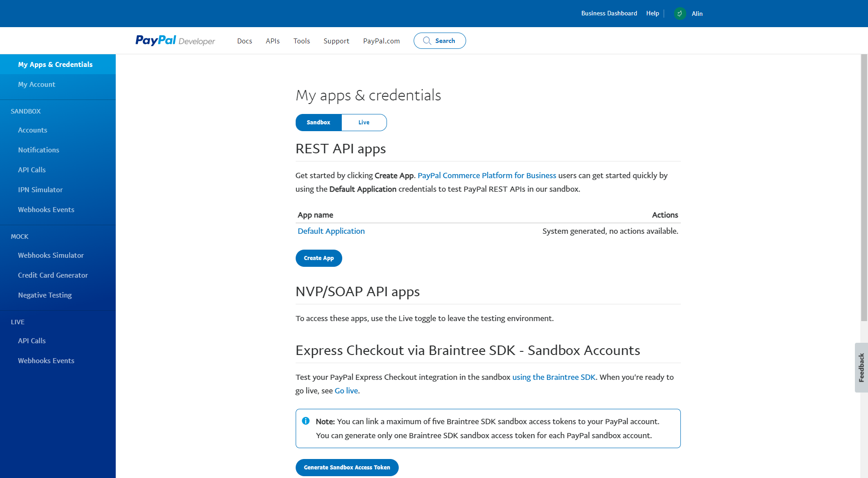Go to PayPal.com from the nav bar
868x478 pixels.
coord(381,41)
